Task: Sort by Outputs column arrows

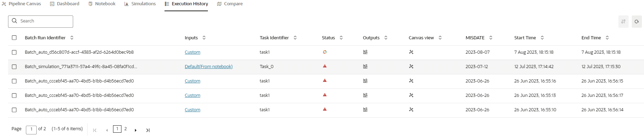Action: (x=386, y=38)
